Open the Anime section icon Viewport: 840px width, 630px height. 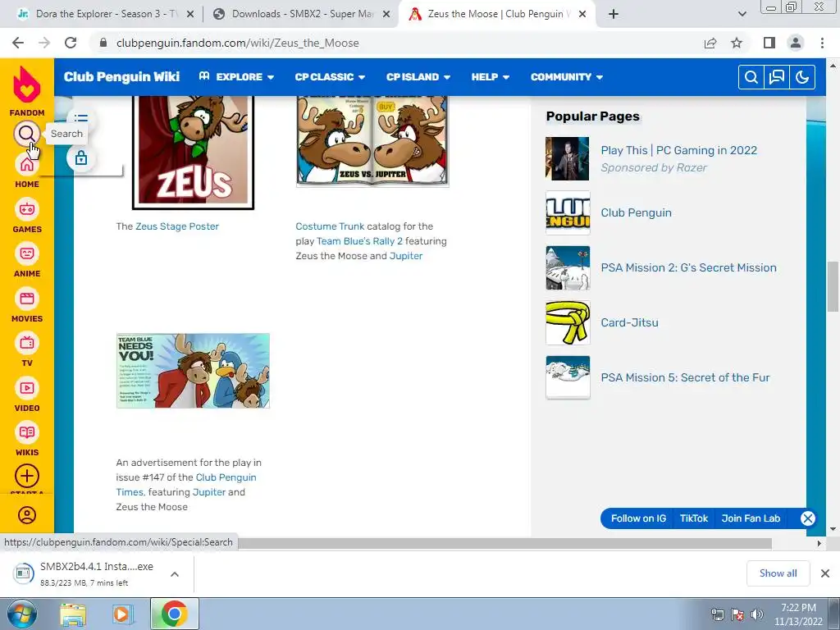[27, 253]
